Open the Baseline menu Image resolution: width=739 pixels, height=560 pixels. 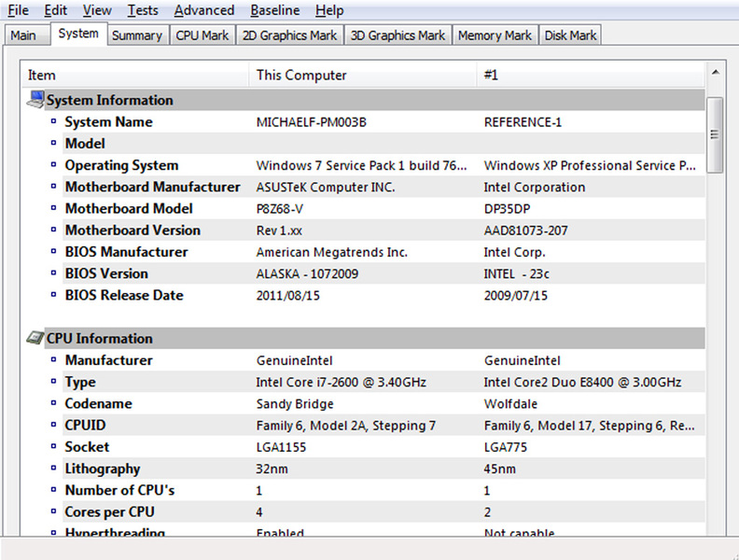coord(274,10)
